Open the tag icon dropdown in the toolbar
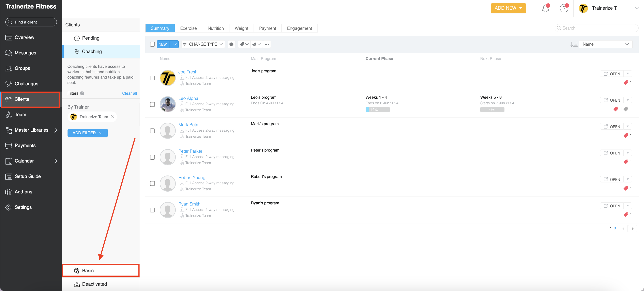The image size is (644, 291). pos(244,44)
